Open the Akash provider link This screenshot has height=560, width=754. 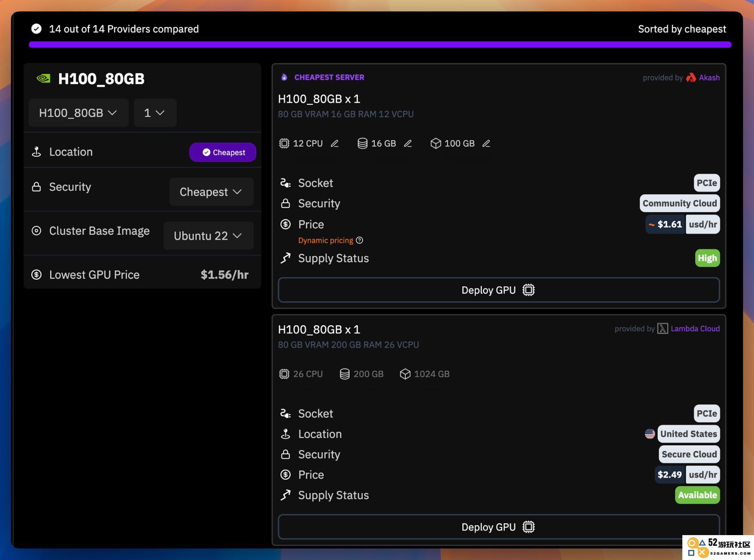(x=709, y=78)
